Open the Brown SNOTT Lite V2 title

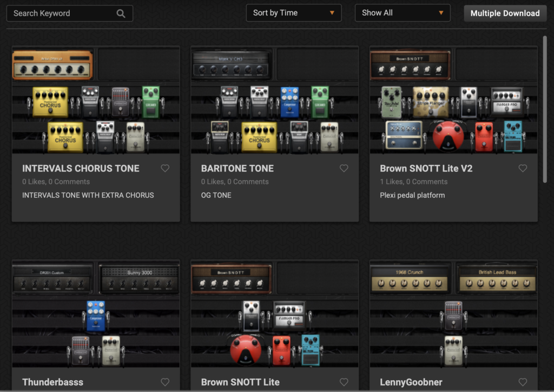pyautogui.click(x=426, y=169)
